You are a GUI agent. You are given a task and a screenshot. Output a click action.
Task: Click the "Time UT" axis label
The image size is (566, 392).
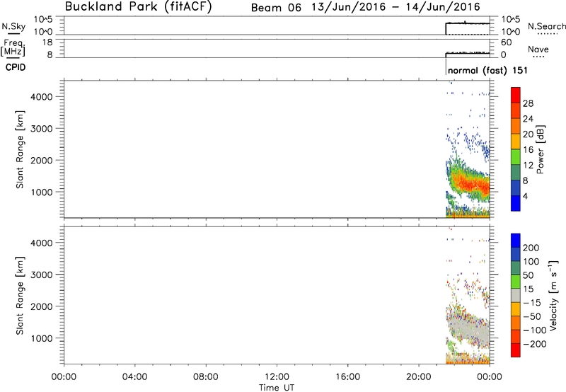277,388
